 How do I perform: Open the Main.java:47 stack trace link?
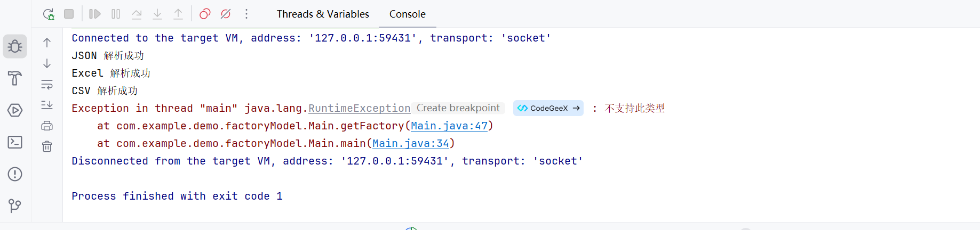[x=449, y=126]
